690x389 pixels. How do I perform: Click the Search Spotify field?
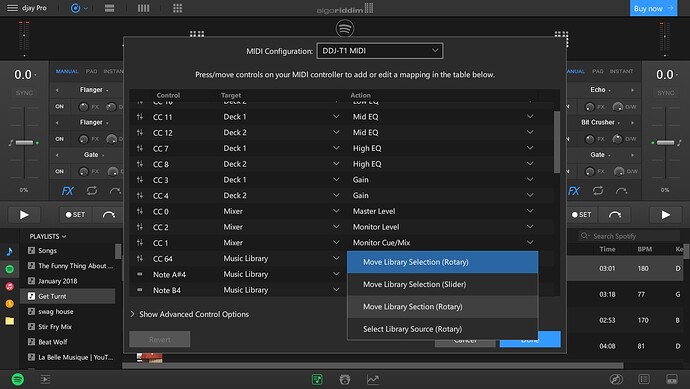coord(629,236)
